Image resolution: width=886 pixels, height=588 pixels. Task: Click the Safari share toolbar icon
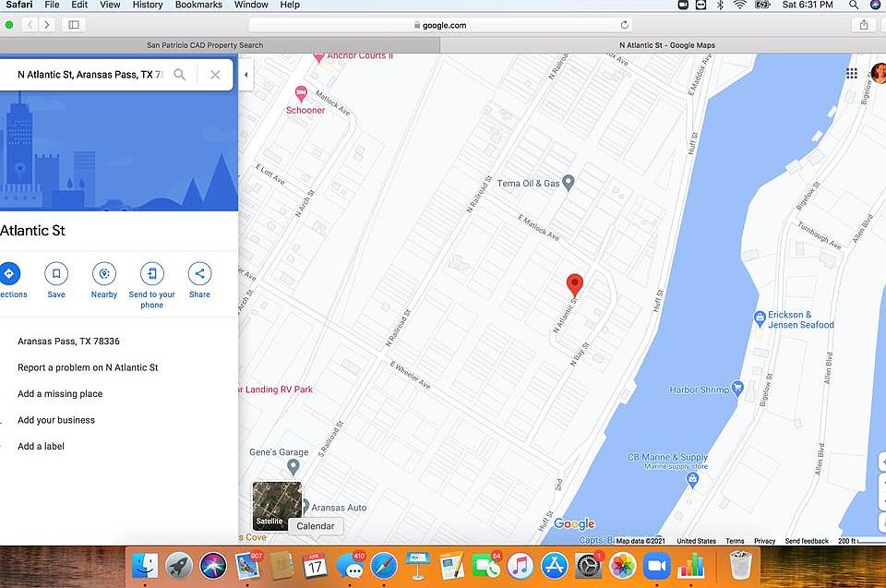coord(864,25)
